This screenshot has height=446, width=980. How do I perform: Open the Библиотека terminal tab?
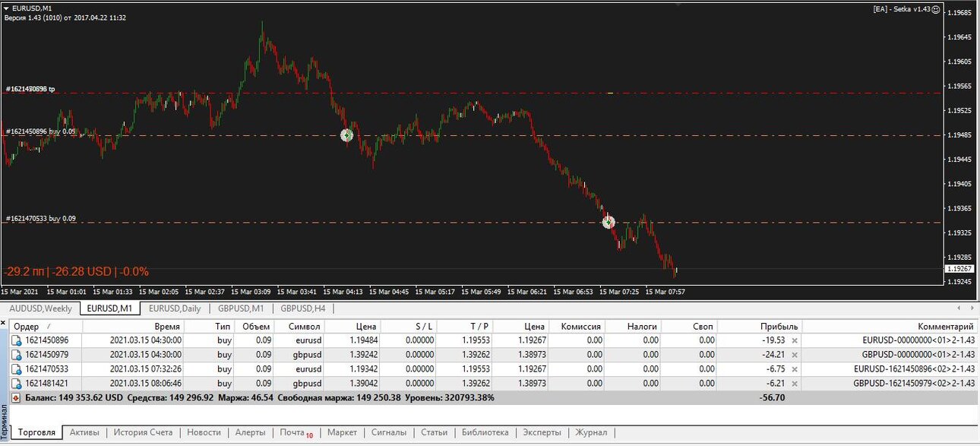click(x=485, y=432)
